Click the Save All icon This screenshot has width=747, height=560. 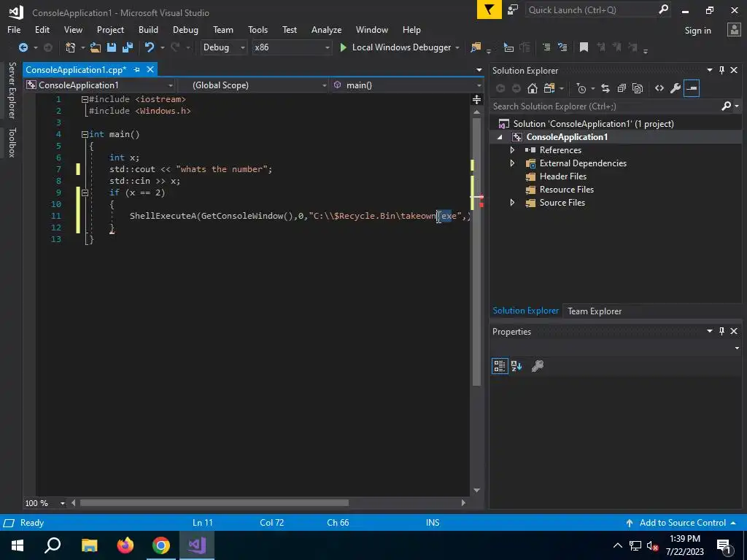(128, 47)
